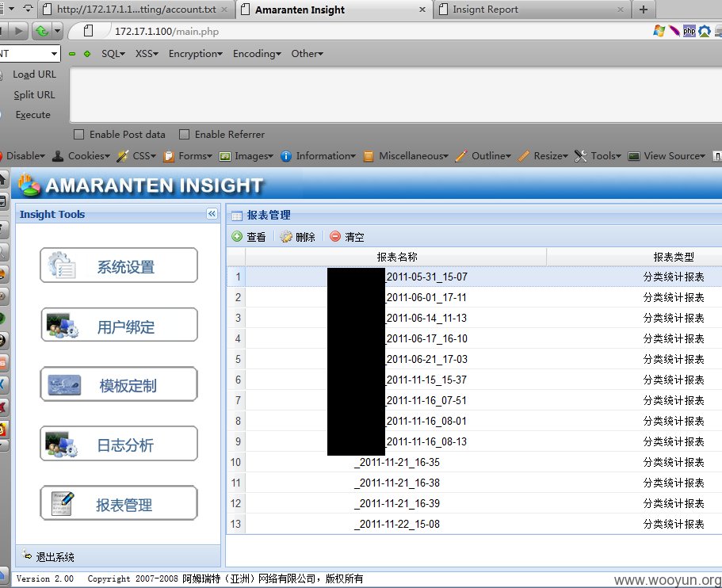Click the Information blue info icon
Viewport: 722px width, 588px height.
286,156
